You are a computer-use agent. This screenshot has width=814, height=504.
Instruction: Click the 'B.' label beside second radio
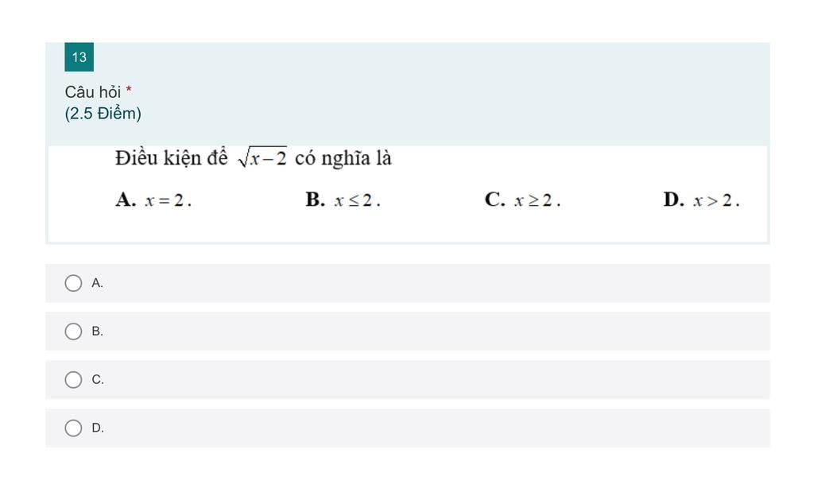[98, 331]
